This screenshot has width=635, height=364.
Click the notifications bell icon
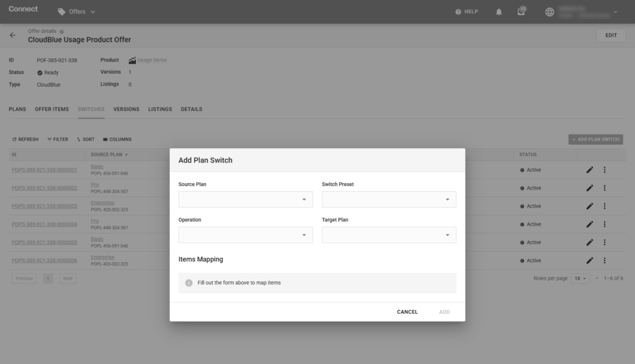point(499,12)
